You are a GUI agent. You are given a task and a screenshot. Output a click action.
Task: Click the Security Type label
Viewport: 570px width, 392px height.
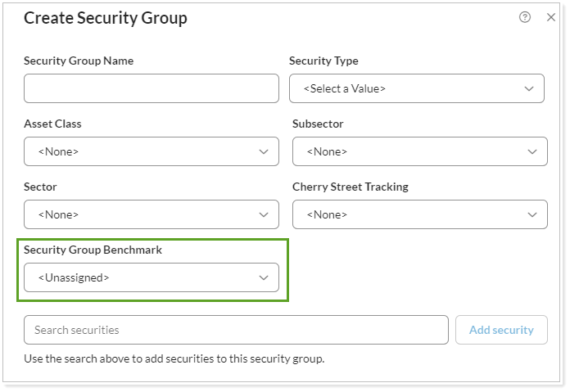pyautogui.click(x=323, y=61)
